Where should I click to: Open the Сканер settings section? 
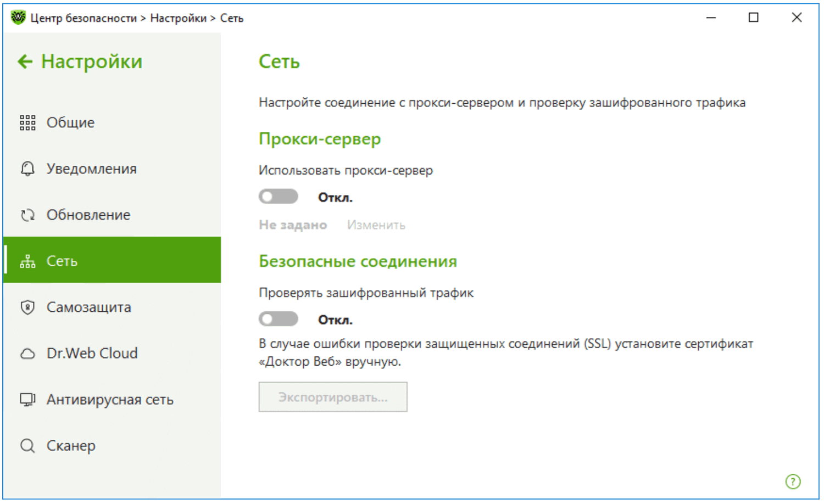click(x=112, y=445)
